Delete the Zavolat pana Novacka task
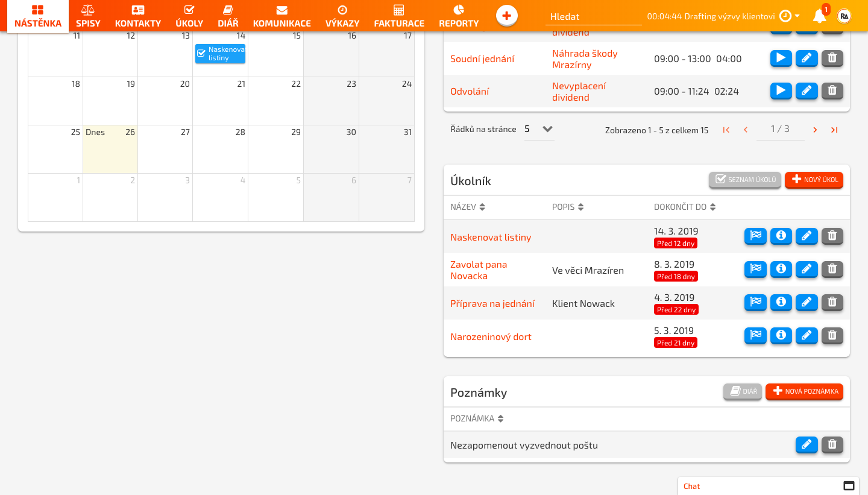Viewport: 868px width, 495px height. [x=832, y=270]
